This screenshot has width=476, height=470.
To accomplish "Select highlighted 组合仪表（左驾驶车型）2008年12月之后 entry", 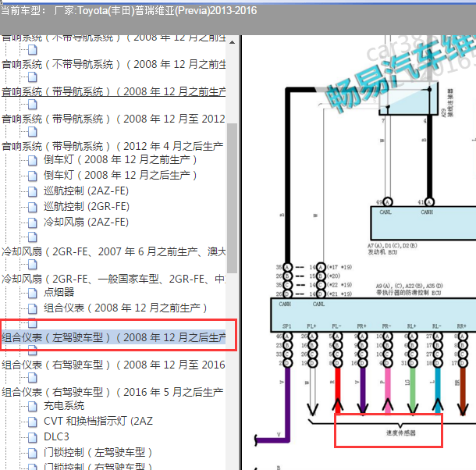I will [113, 337].
